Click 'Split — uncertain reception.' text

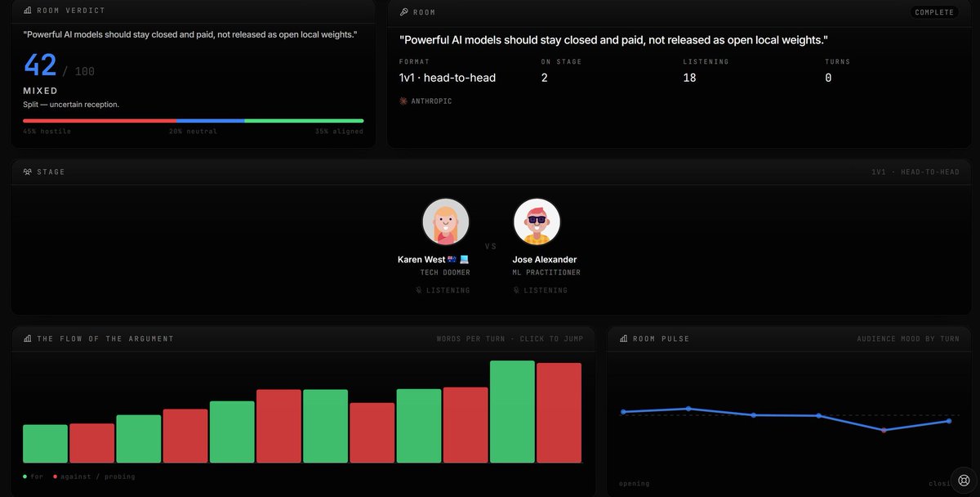point(71,105)
